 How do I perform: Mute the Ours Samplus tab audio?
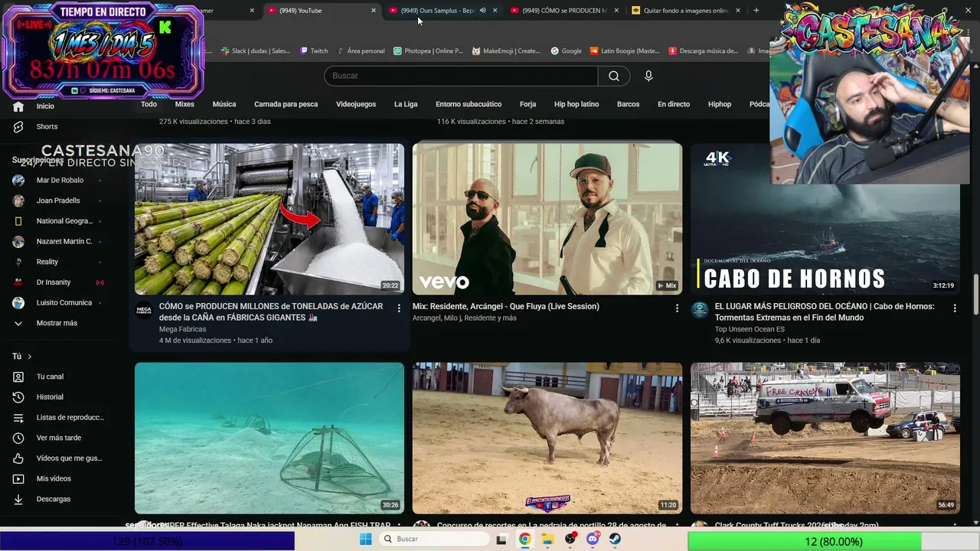point(482,11)
